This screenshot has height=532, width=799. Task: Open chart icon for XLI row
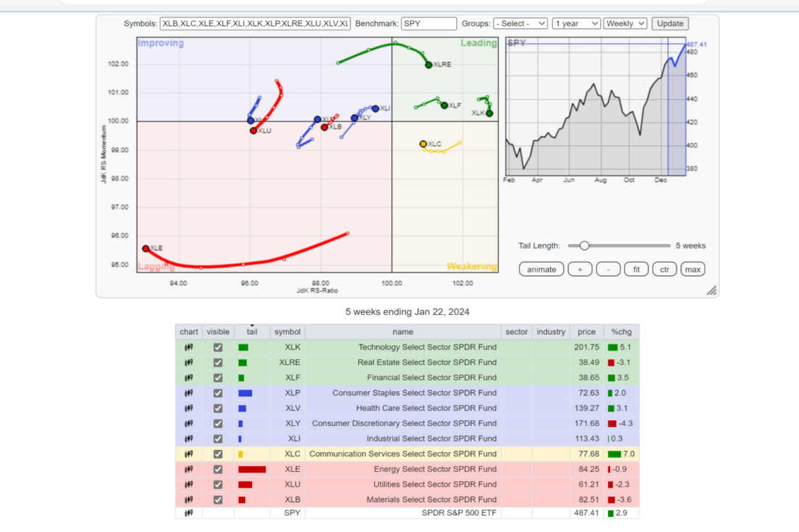pyautogui.click(x=189, y=439)
